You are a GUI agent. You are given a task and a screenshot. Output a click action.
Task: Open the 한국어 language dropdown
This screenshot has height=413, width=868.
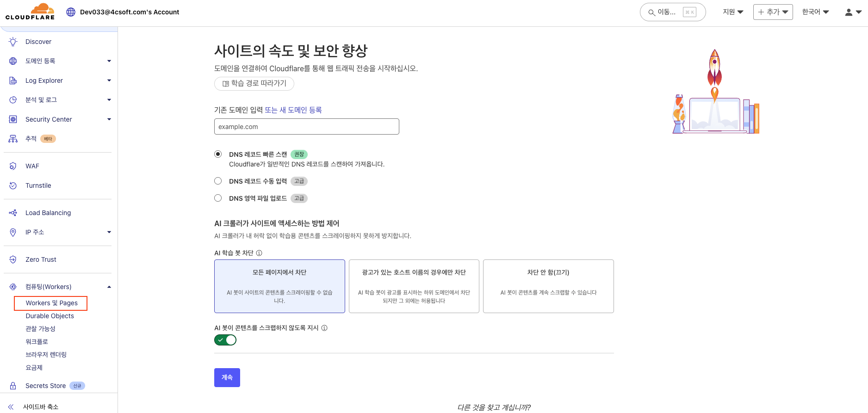tap(815, 12)
